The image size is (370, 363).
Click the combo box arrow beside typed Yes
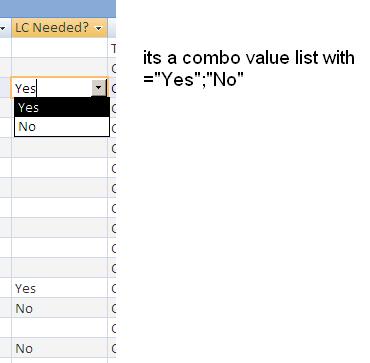99,88
